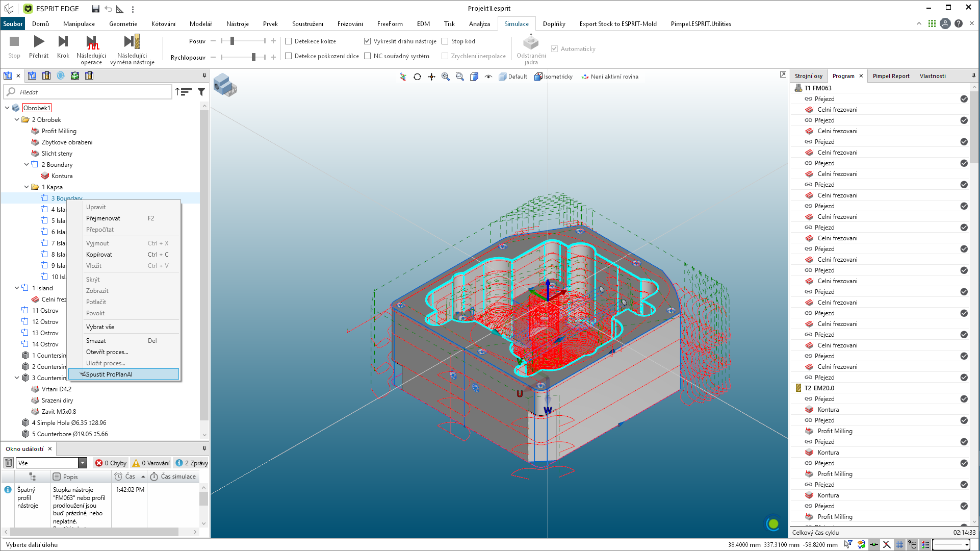This screenshot has width=980, height=551.
Task: Click the shaded cube display icon
Action: (x=474, y=77)
